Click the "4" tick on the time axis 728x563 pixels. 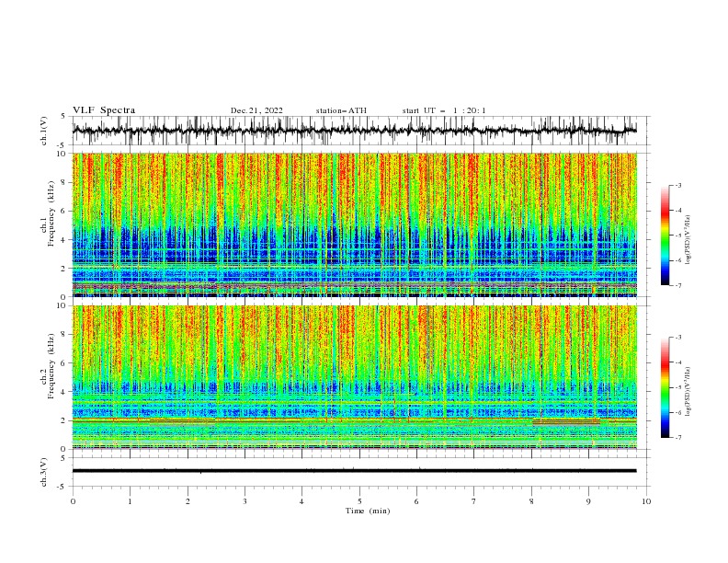point(301,501)
